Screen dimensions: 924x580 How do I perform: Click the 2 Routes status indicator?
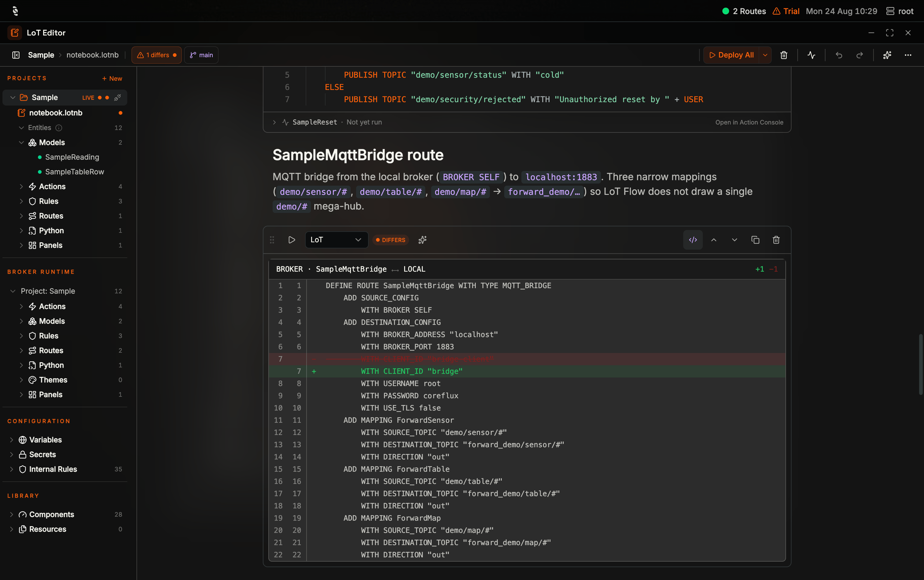tap(744, 11)
